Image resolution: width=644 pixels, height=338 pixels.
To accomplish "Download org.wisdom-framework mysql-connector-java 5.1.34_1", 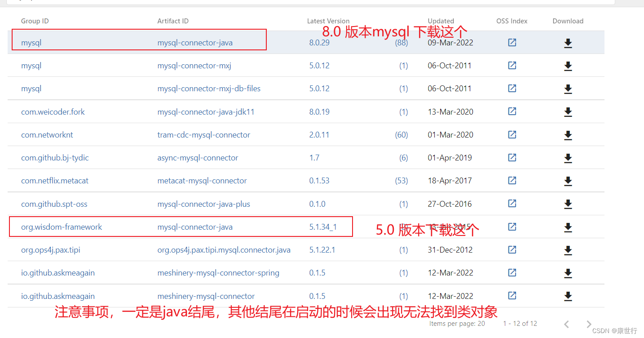I will (568, 227).
